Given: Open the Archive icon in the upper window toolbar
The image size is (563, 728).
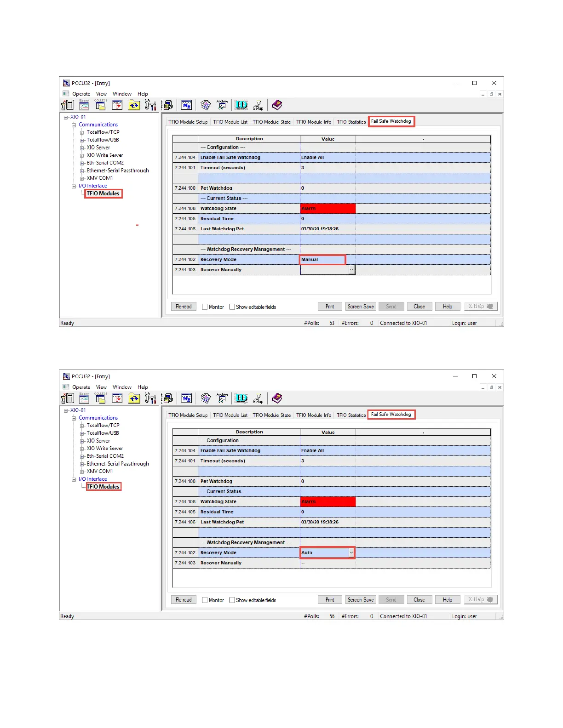Looking at the screenshot, I should point(222,105).
